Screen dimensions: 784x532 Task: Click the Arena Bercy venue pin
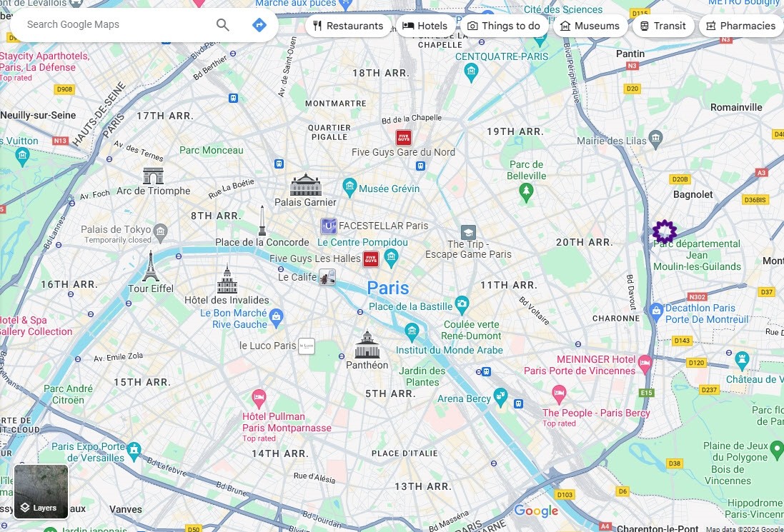[500, 397]
